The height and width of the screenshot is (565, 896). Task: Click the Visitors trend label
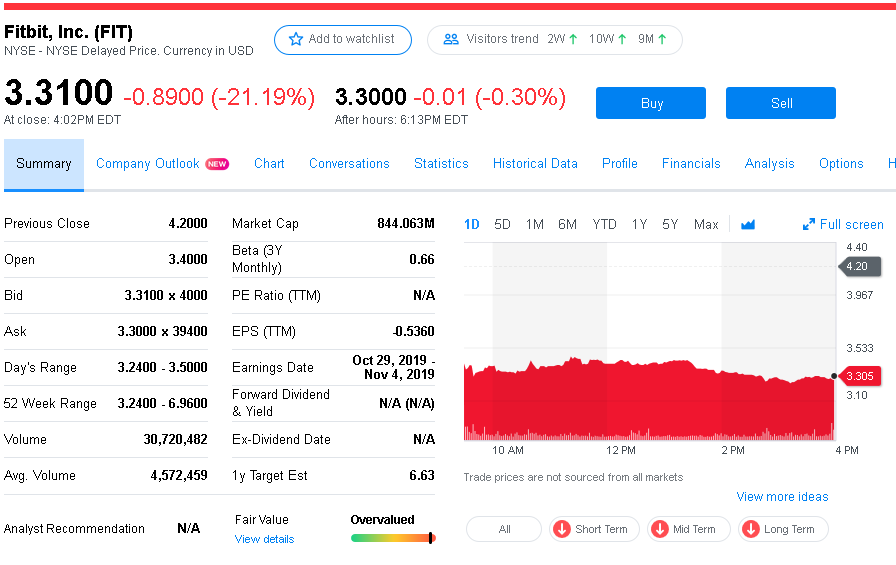(x=502, y=39)
